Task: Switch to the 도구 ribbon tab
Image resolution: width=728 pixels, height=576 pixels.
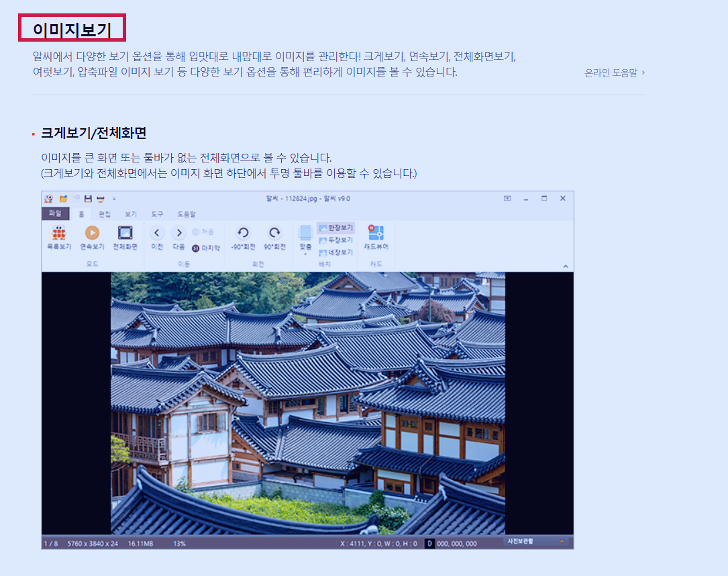Action: (157, 214)
